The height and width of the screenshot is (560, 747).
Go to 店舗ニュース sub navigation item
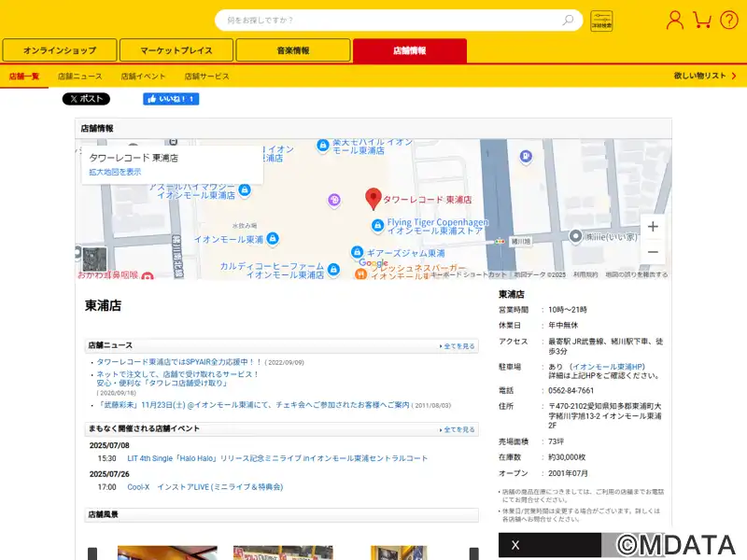coord(80,77)
